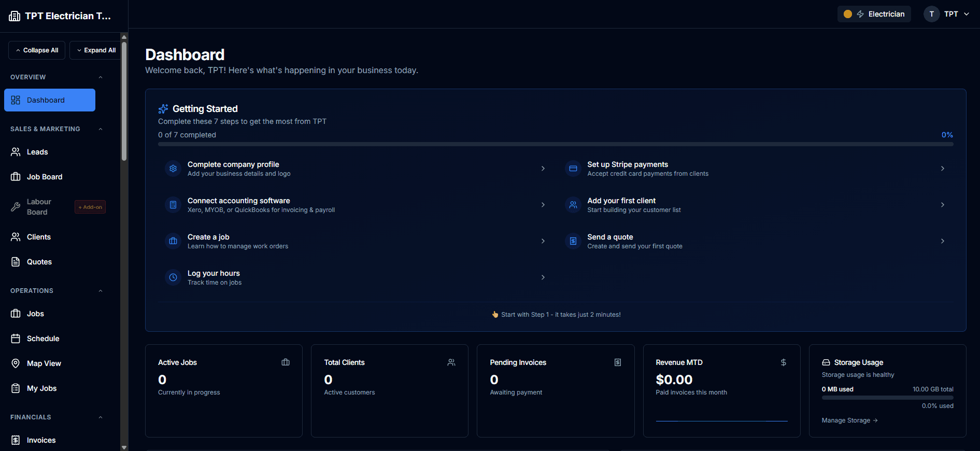Open Leads in the sidebar
980x451 pixels.
pyautogui.click(x=50, y=152)
